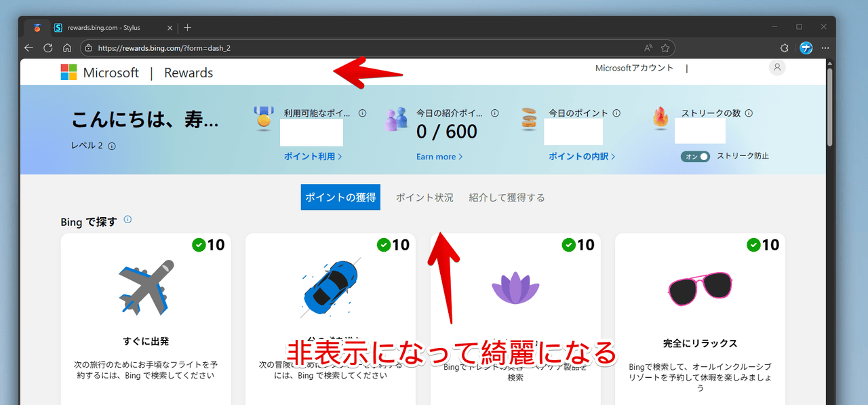The image size is (868, 405).
Task: Select the 紹介して獲得する tab
Action: [x=507, y=197]
